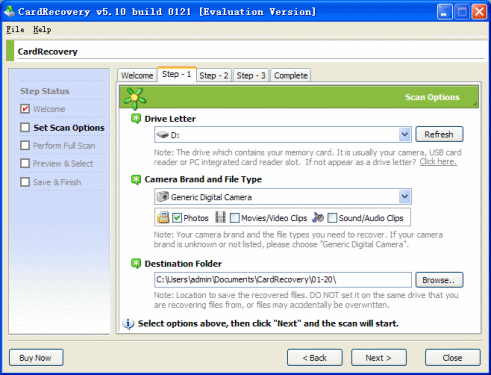The width and height of the screenshot is (491, 375).
Task: Enable the Movies/Video Clips checkbox
Action: pyautogui.click(x=235, y=218)
